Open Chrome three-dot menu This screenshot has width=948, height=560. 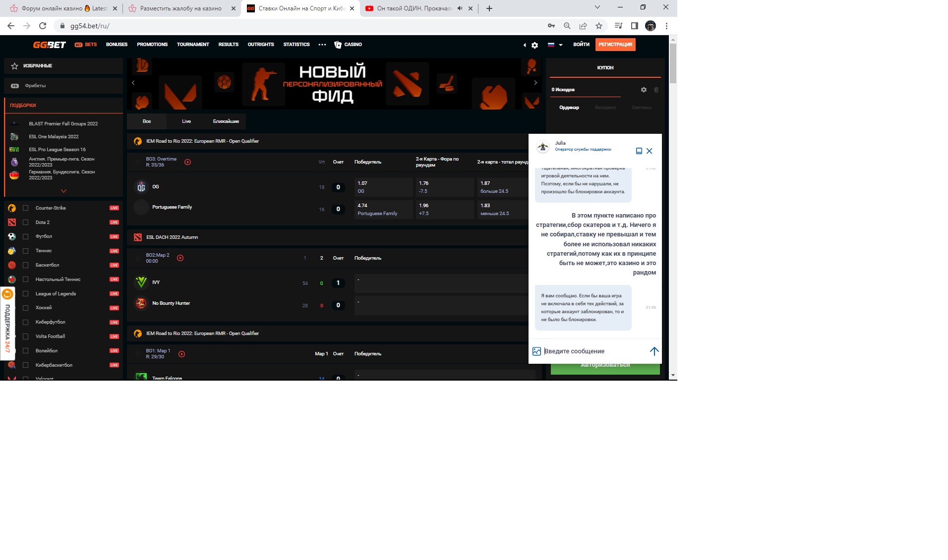click(666, 26)
